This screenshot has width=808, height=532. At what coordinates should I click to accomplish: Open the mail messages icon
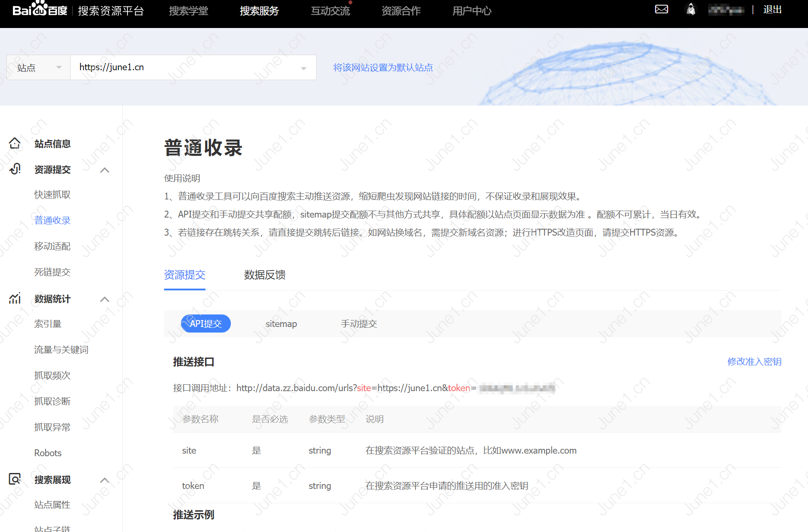pos(661,9)
